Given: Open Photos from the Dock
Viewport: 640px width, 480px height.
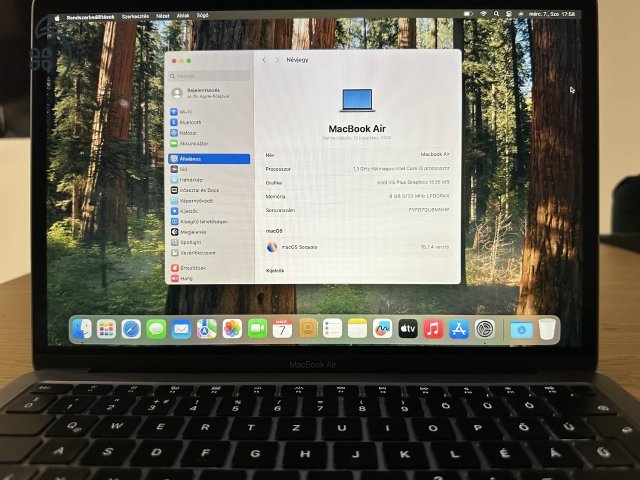Looking at the screenshot, I should pyautogui.click(x=232, y=329).
